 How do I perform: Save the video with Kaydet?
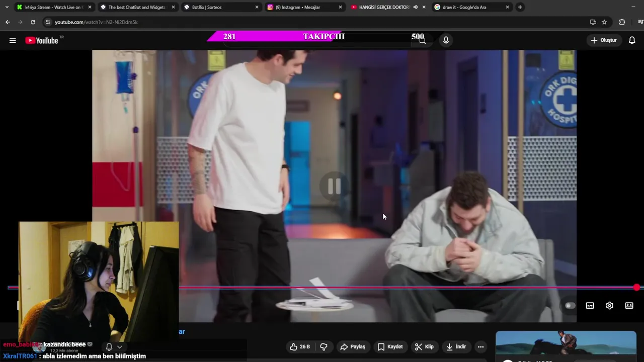click(x=390, y=347)
